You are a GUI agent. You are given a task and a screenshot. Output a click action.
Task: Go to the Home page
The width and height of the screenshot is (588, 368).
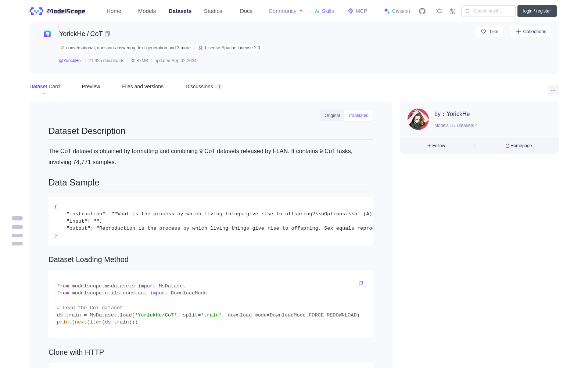click(x=114, y=11)
